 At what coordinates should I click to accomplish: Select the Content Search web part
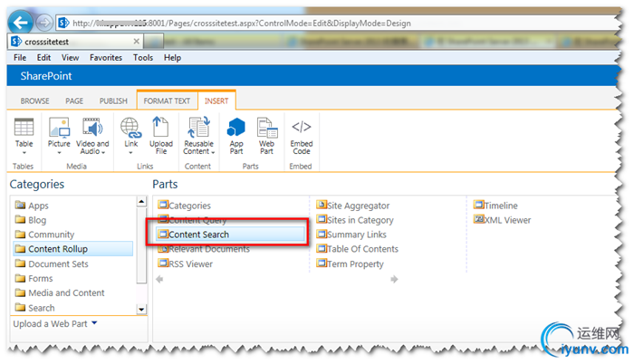230,235
